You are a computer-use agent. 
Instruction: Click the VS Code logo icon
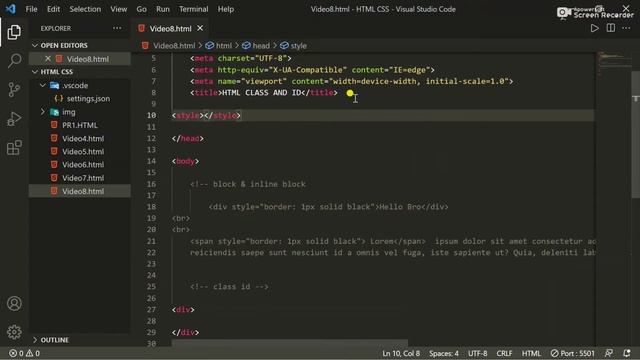11,9
